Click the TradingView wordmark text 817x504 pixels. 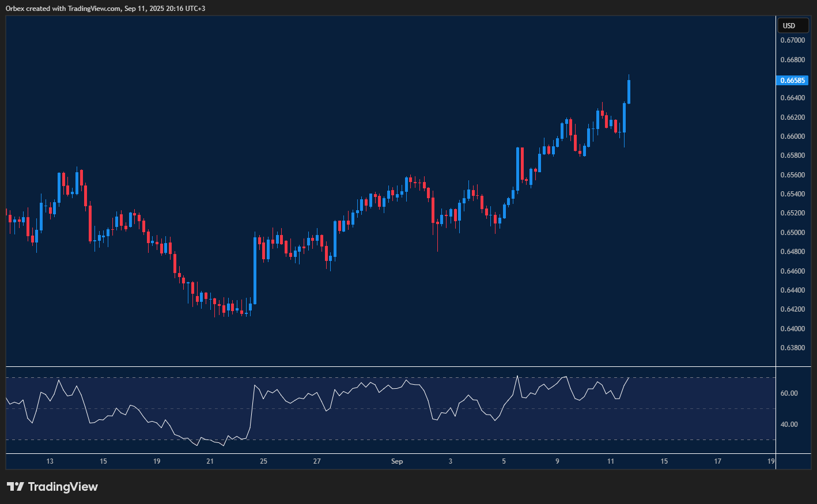pos(63,487)
